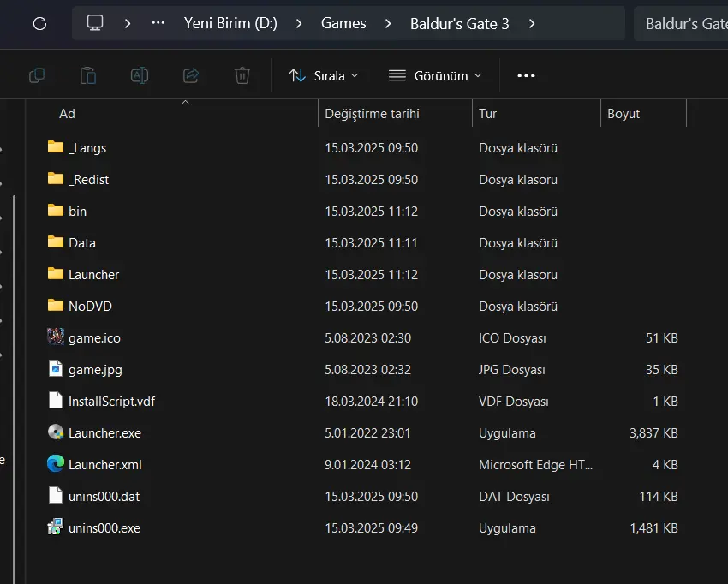Select the game.ico file icon
728x584 pixels.
click(x=56, y=337)
